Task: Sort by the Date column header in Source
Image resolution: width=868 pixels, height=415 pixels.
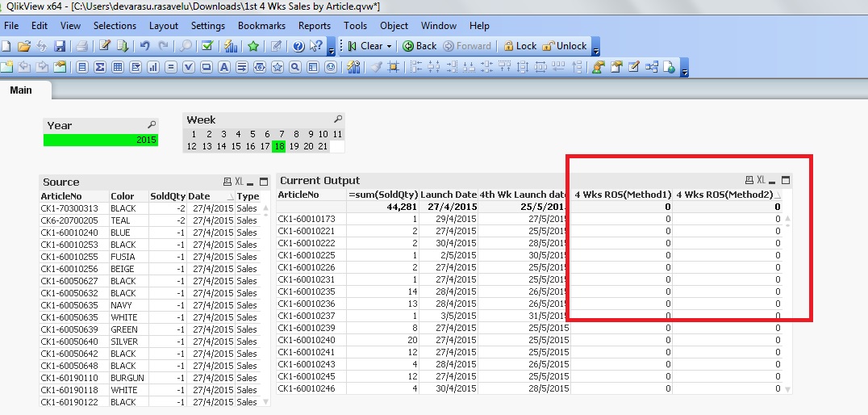Action: 199,196
